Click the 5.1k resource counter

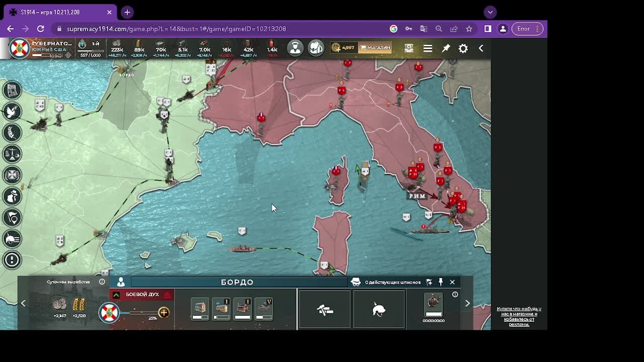pyautogui.click(x=183, y=49)
